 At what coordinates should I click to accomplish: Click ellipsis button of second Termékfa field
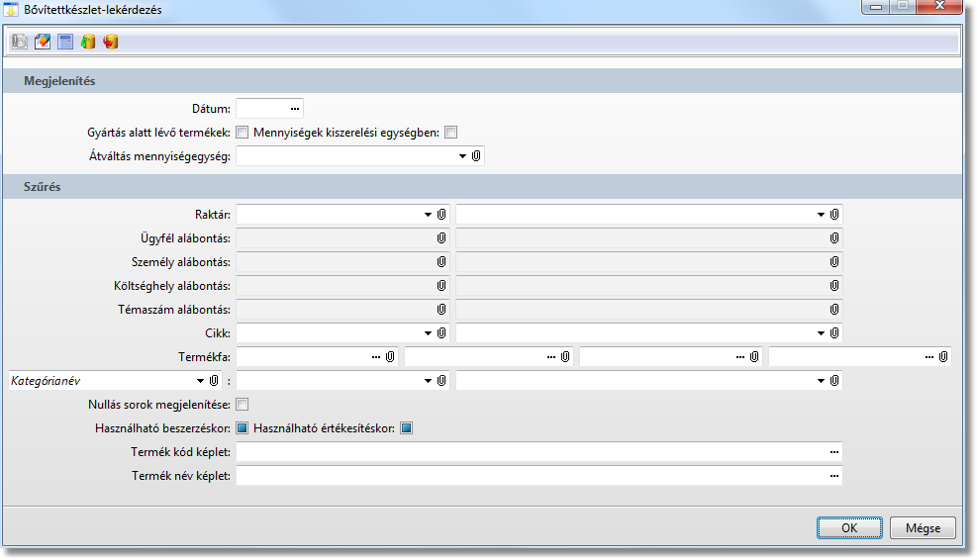[x=550, y=357]
